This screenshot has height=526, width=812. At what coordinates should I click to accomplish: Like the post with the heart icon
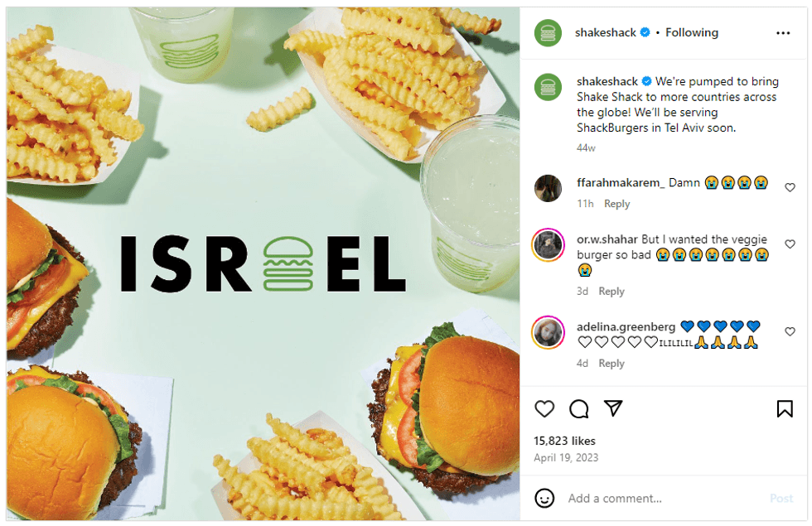point(544,409)
